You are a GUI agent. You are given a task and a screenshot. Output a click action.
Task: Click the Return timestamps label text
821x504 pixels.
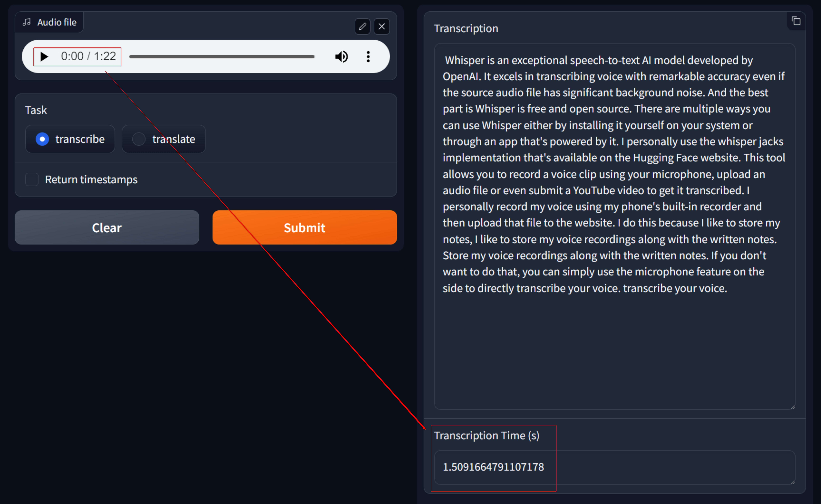point(91,179)
